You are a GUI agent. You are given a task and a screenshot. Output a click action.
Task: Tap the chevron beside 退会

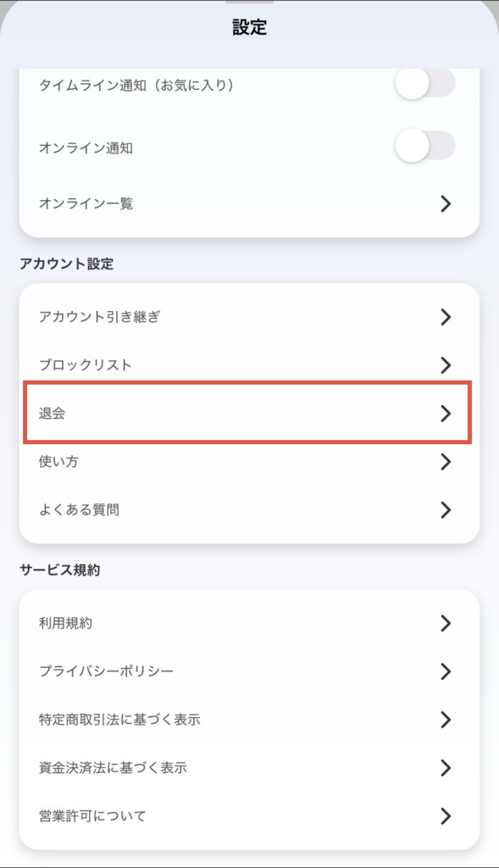click(x=446, y=414)
